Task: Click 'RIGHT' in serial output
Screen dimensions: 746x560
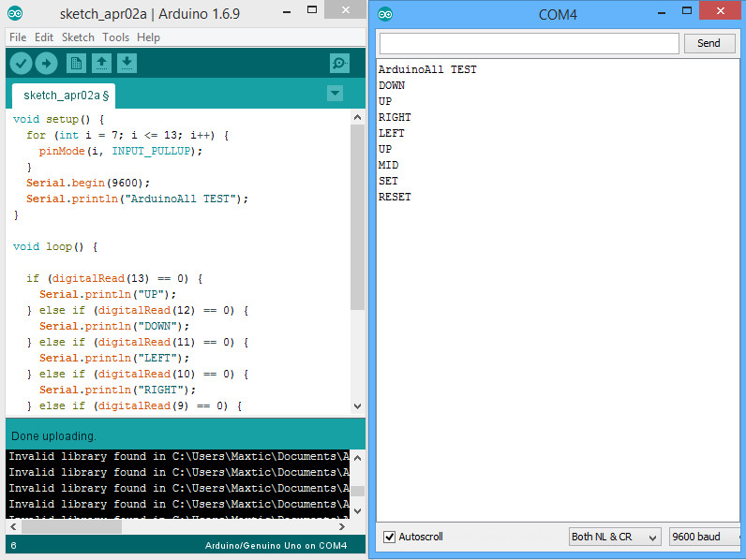Action: 395,117
